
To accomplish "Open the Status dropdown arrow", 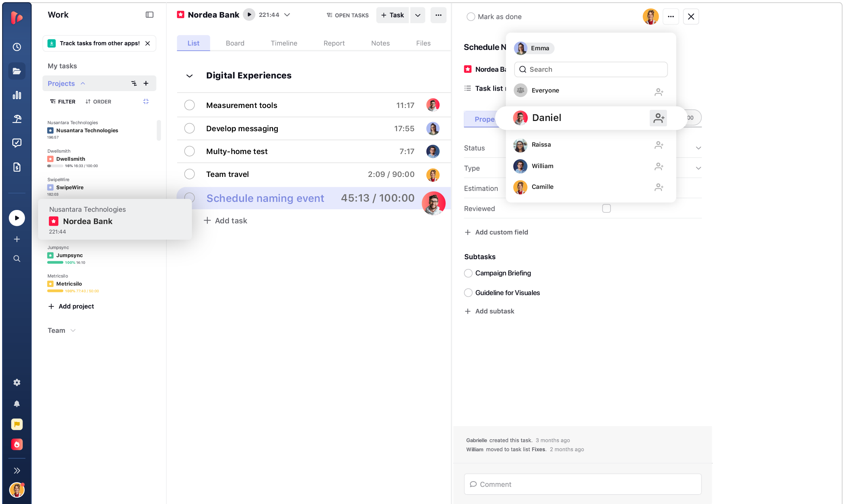I will 698,148.
